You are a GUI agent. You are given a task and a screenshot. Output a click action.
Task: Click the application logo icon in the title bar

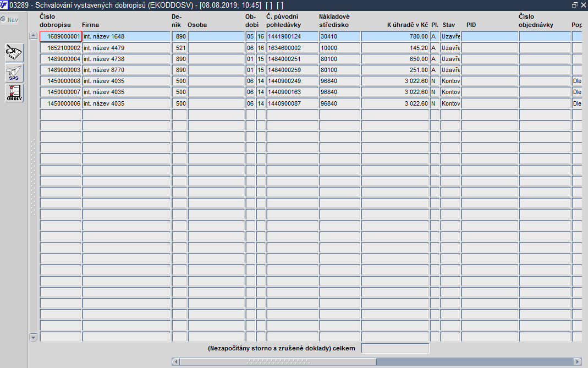click(4, 5)
